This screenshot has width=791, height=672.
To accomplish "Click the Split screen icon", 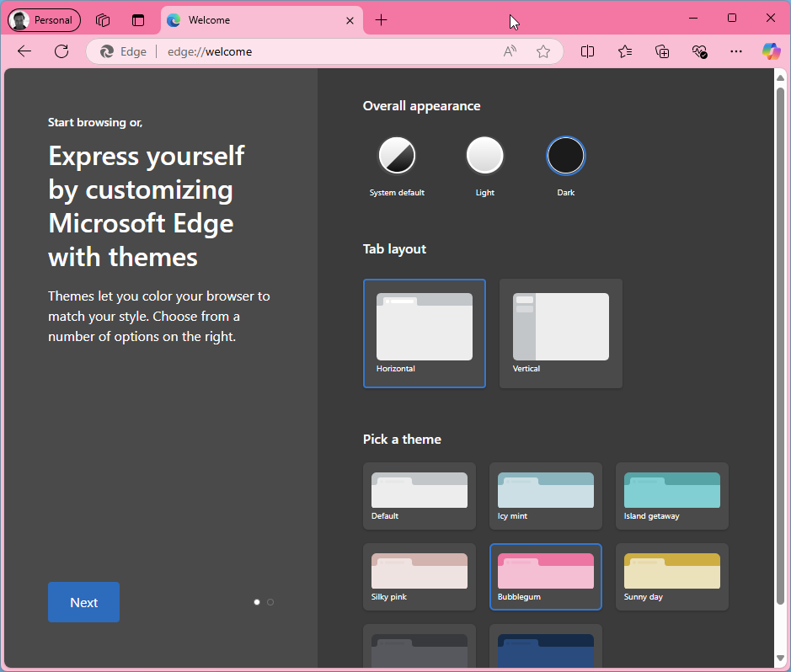I will tap(587, 51).
